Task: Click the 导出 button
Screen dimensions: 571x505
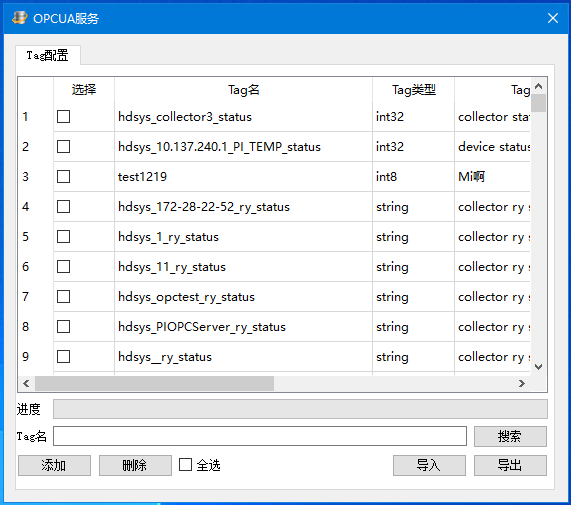Action: point(510,465)
